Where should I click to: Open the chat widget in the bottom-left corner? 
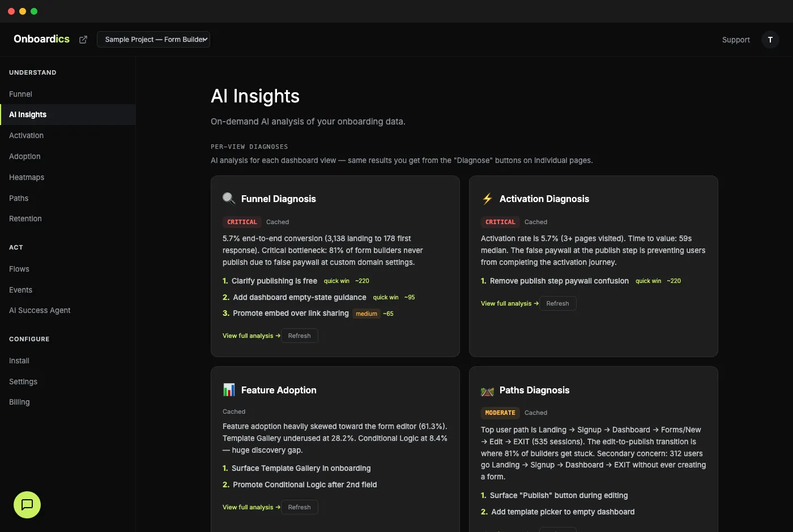tap(27, 505)
